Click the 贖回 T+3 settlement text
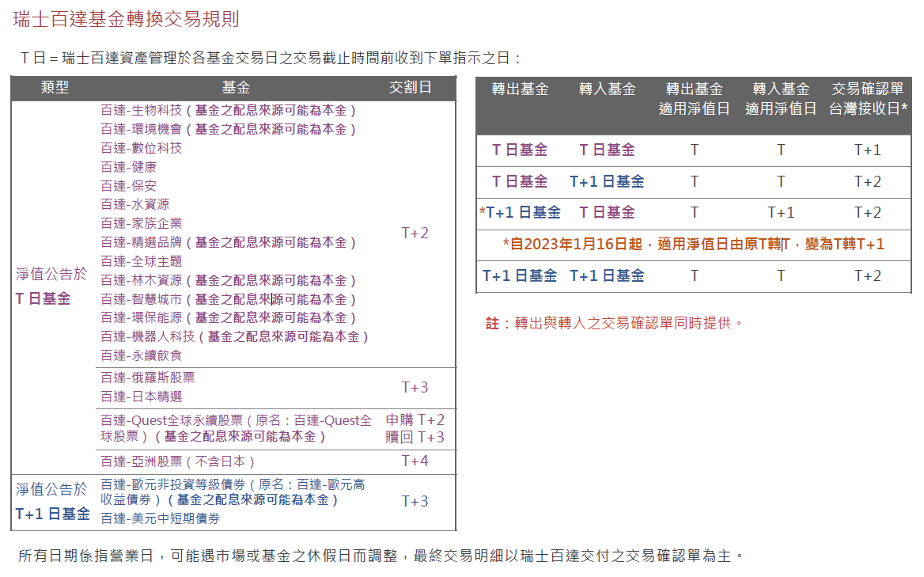Viewport: 924px width, 577px height. point(415,438)
